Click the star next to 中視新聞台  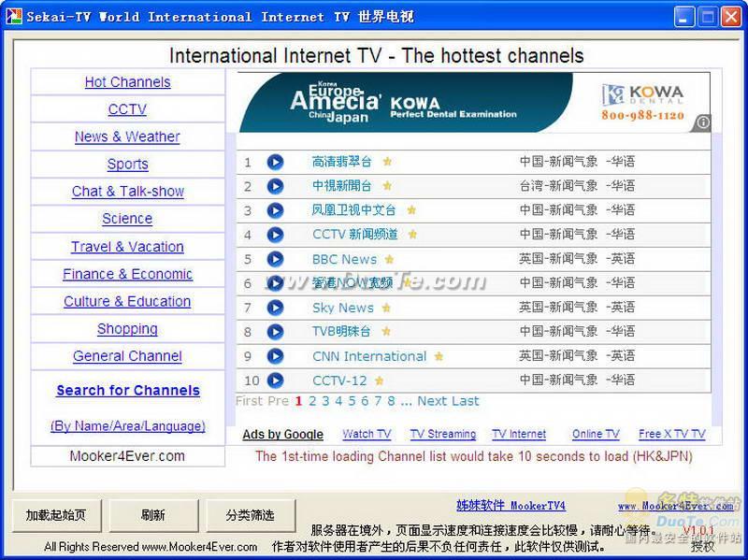point(387,185)
